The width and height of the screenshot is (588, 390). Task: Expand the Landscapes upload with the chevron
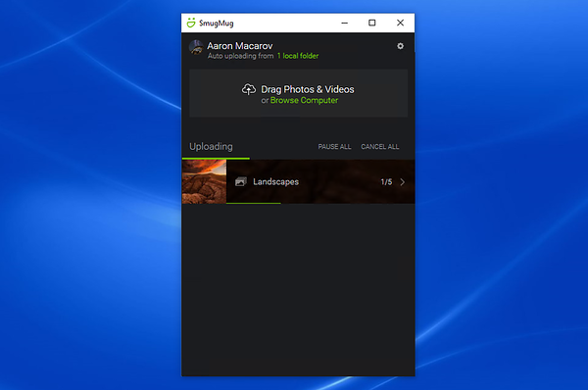tap(403, 182)
